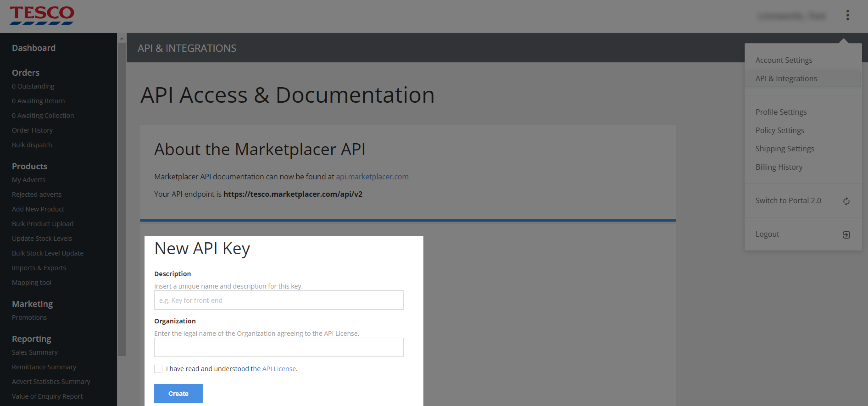Screen dimensions: 868x406
Task: Open Order History
Action: tap(32, 130)
